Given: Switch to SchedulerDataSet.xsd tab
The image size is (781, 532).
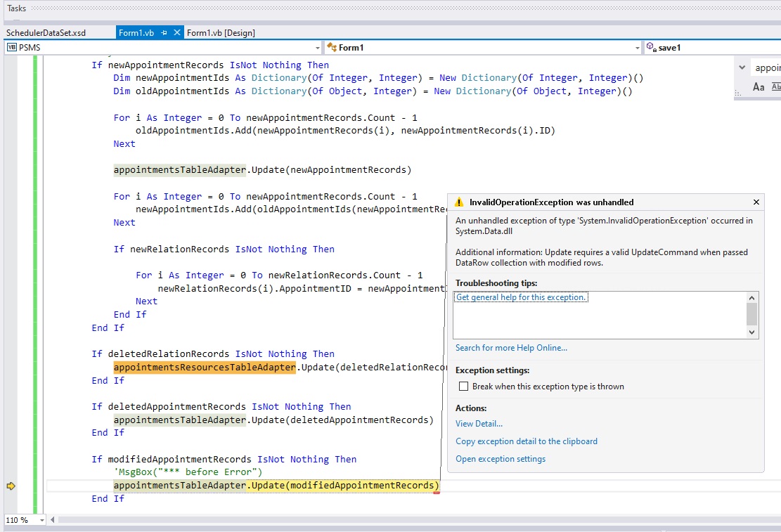Looking at the screenshot, I should coord(46,33).
